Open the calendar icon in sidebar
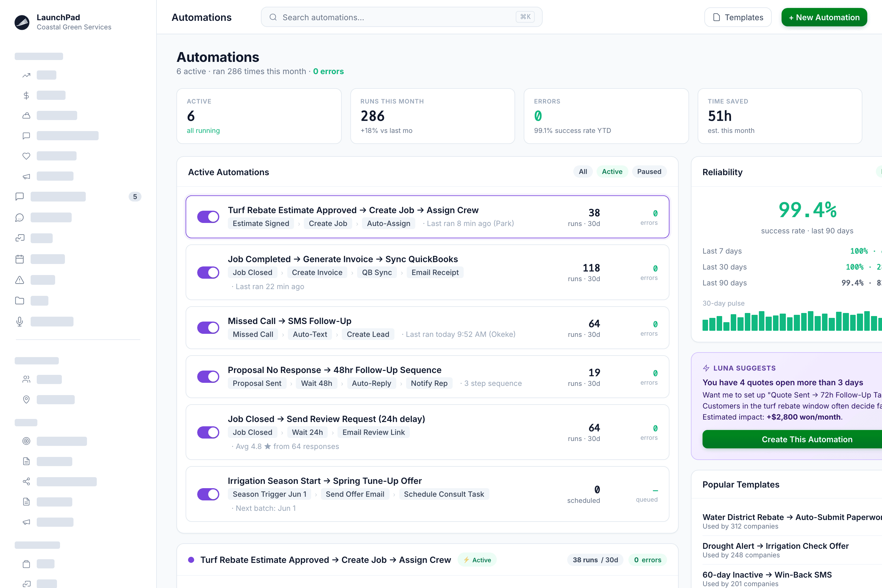The image size is (882, 588). click(20, 259)
